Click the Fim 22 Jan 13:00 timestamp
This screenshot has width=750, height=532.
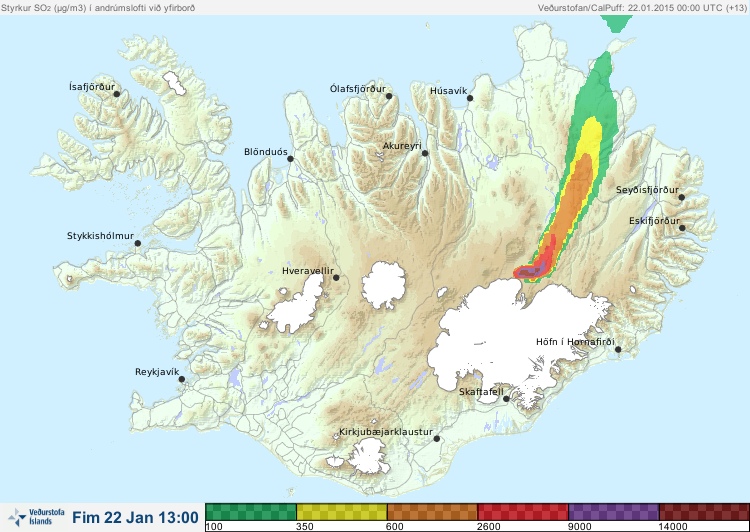click(x=135, y=518)
